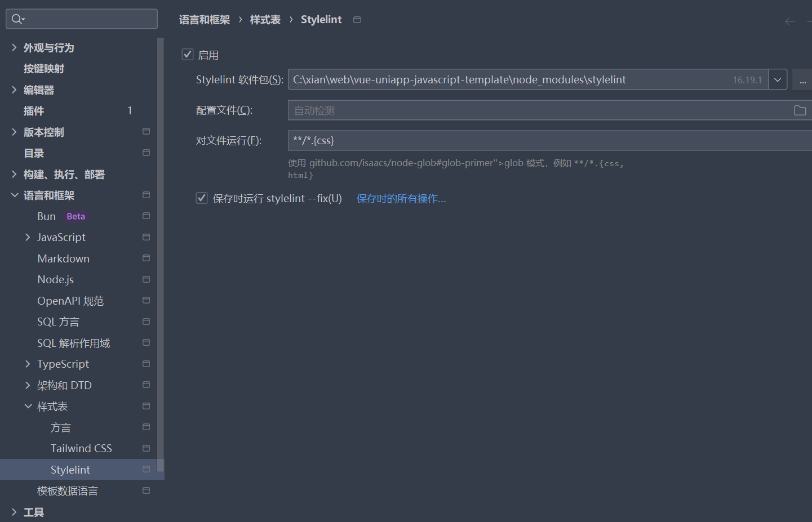The image size is (812, 522).
Task: Click the small icon next to the Stylelint breadcrumb
Action: pos(357,19)
